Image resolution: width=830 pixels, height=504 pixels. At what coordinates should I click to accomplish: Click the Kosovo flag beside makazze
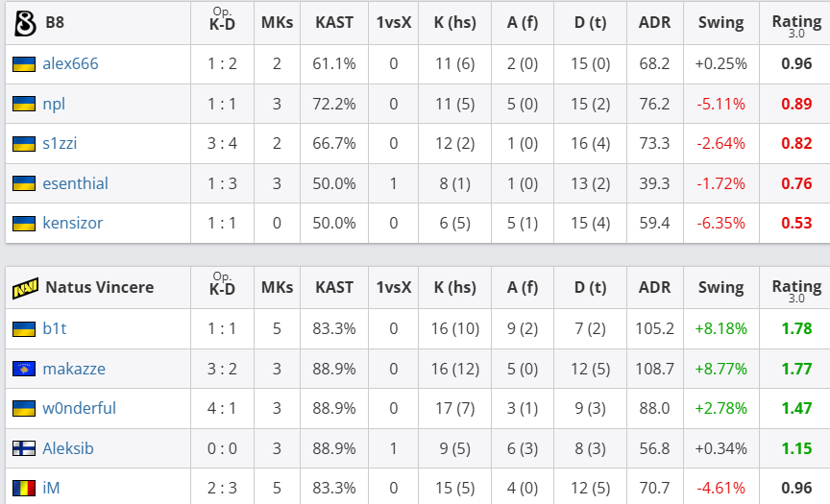[x=24, y=369]
